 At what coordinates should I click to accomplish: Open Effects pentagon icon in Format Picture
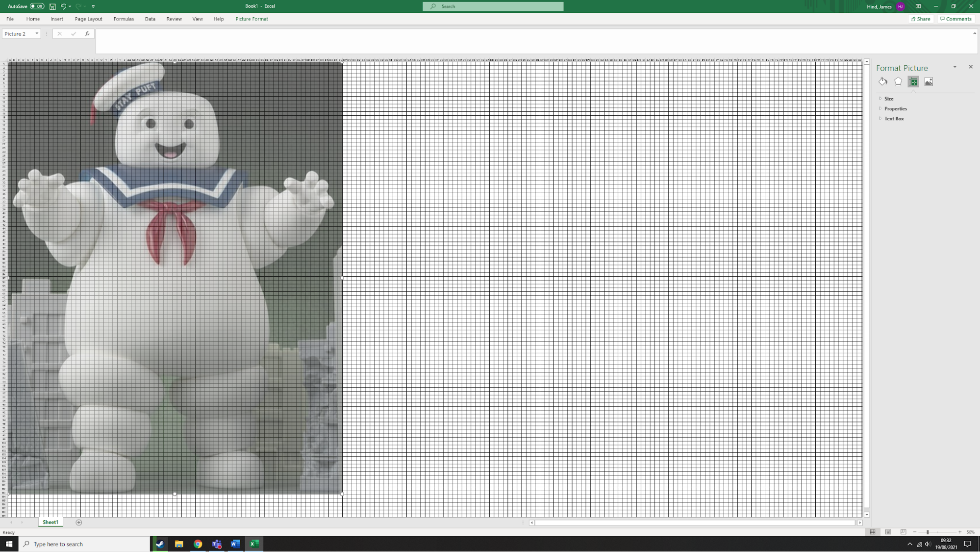898,81
